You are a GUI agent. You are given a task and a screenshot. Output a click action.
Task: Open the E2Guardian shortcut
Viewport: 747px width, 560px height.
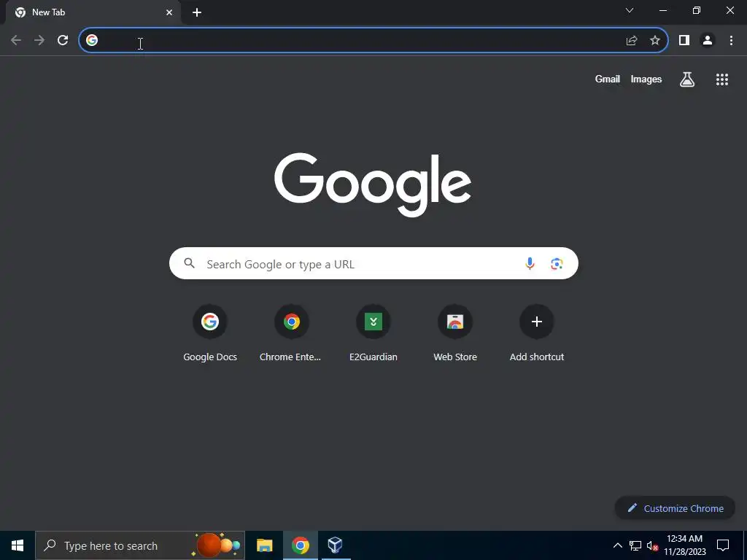(373, 333)
